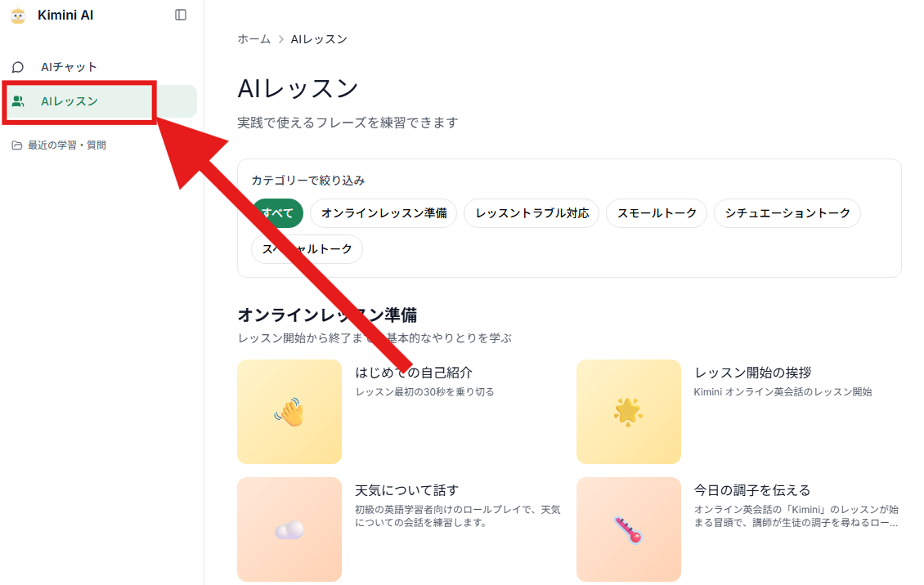Open the cloud weather lesson thumbnail
The image size is (924, 585).
289,529
